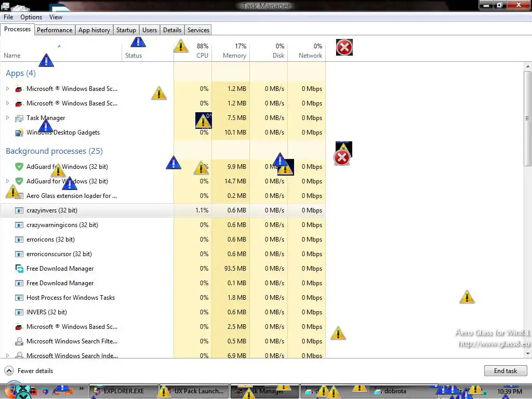Sort by the Status column header

(x=148, y=51)
